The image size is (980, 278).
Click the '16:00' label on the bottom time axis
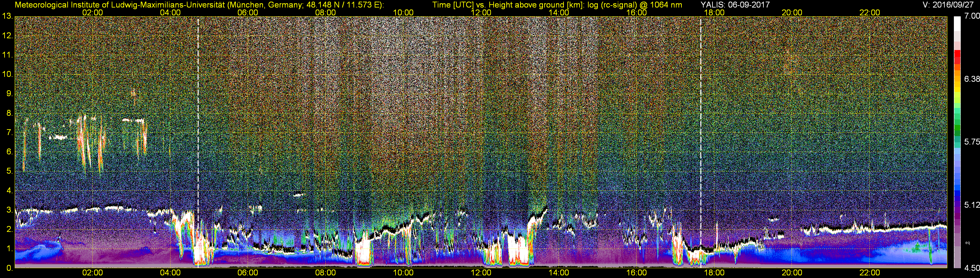click(636, 273)
